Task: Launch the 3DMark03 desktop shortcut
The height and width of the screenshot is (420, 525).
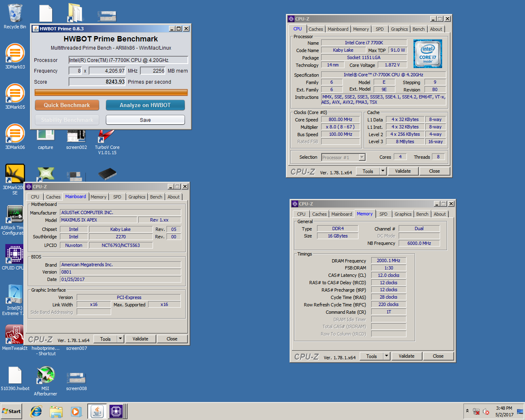Action: 15,56
